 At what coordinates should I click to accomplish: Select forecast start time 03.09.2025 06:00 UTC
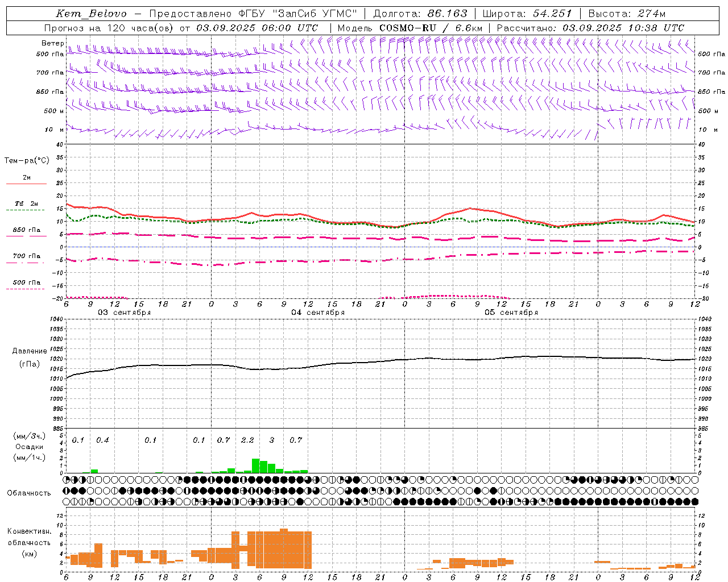(x=257, y=28)
